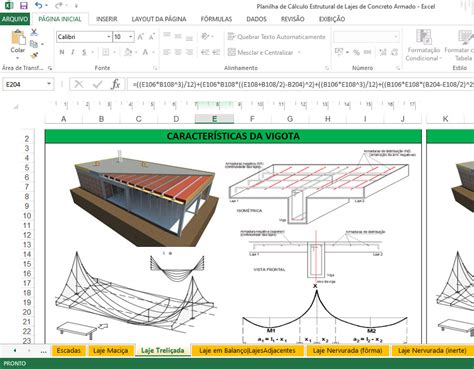
Task: Open Fonte dialog launcher
Action: tap(155, 68)
